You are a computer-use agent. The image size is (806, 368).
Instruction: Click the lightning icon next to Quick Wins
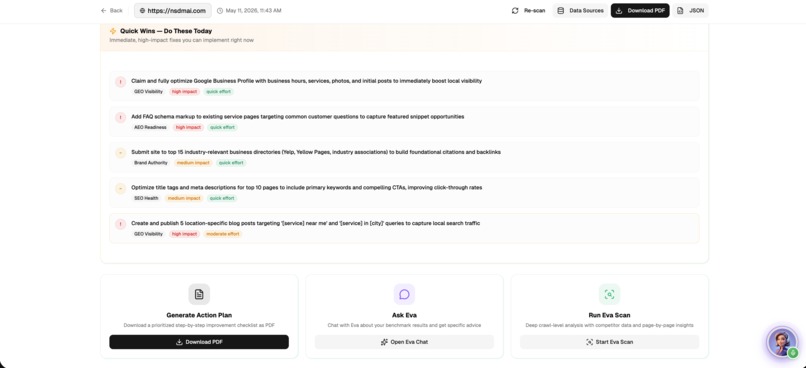pyautogui.click(x=113, y=31)
